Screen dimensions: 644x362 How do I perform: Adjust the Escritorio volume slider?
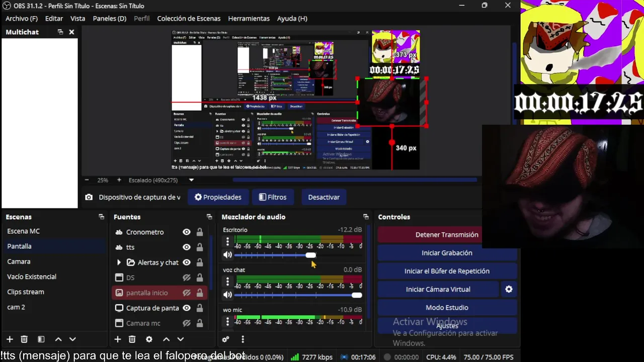(298, 255)
